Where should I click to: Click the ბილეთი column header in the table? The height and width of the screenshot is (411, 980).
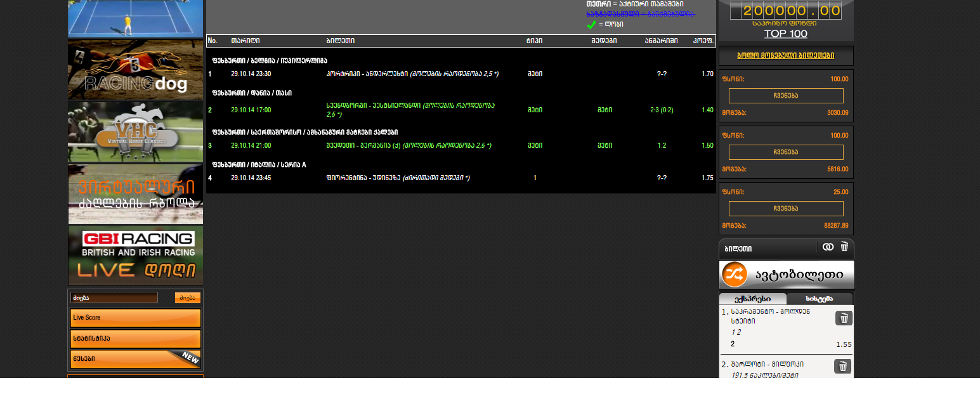[341, 41]
